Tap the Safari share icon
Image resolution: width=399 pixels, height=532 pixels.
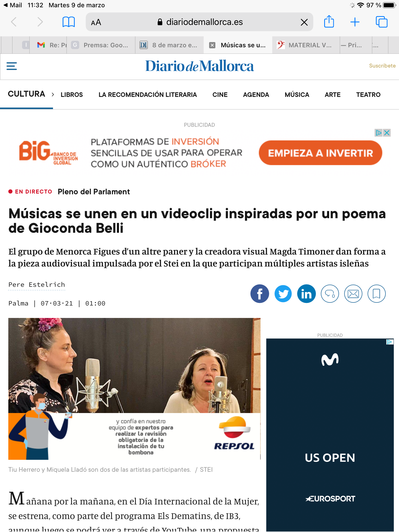pyautogui.click(x=329, y=22)
